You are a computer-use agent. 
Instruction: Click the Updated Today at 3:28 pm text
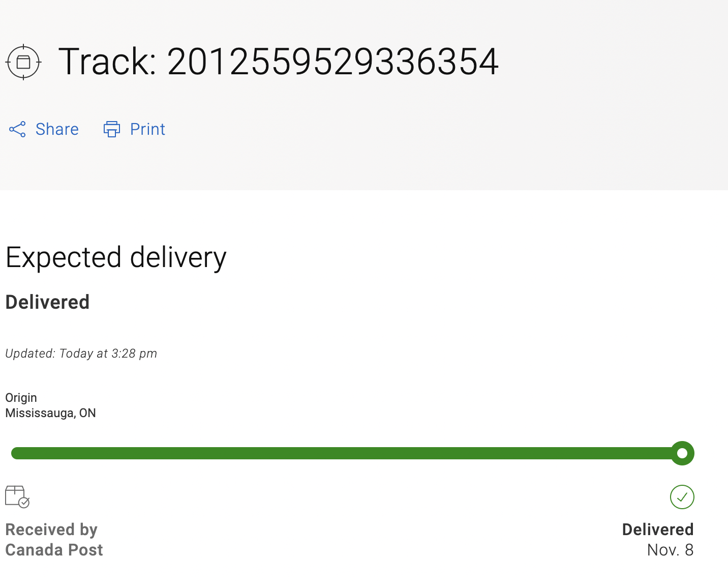[x=81, y=354]
